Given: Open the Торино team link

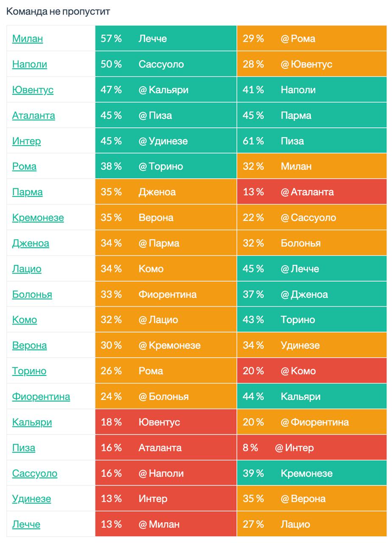Looking at the screenshot, I should pyautogui.click(x=29, y=371).
